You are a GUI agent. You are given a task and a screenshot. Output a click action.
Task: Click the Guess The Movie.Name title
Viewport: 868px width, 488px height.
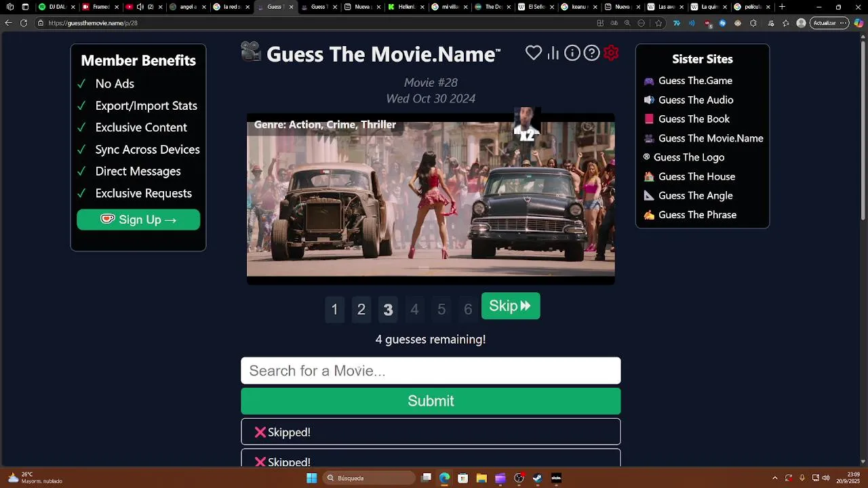click(x=383, y=54)
